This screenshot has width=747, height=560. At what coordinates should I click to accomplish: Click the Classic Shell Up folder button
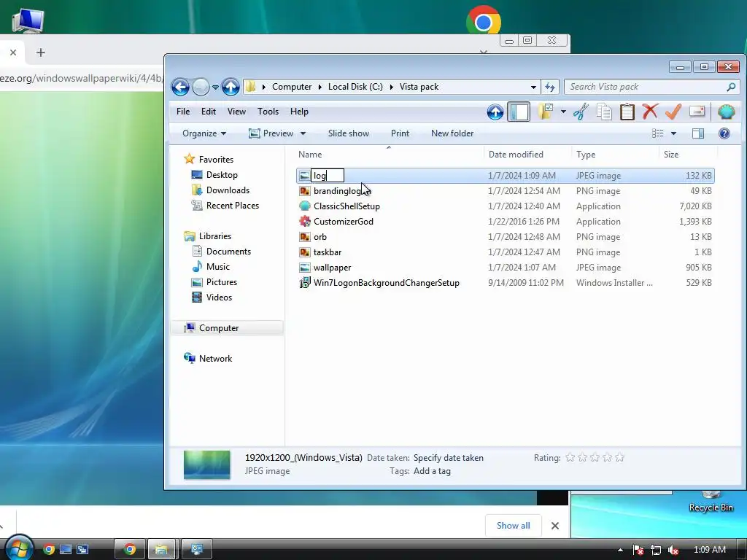495,112
